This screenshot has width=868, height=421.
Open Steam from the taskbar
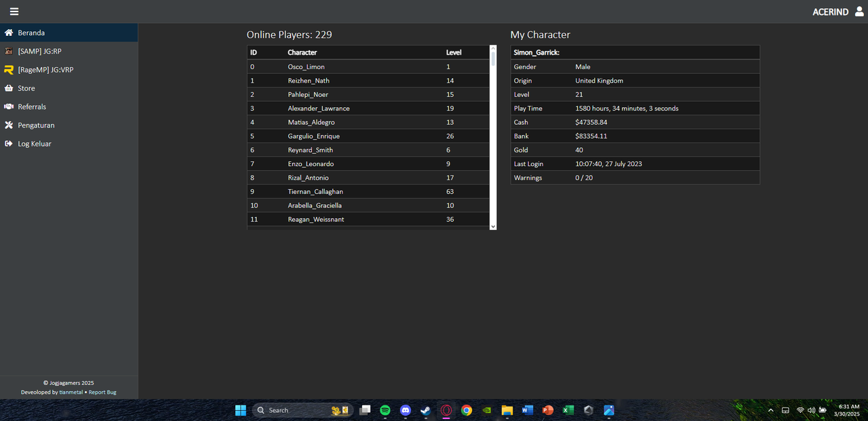pyautogui.click(x=426, y=410)
